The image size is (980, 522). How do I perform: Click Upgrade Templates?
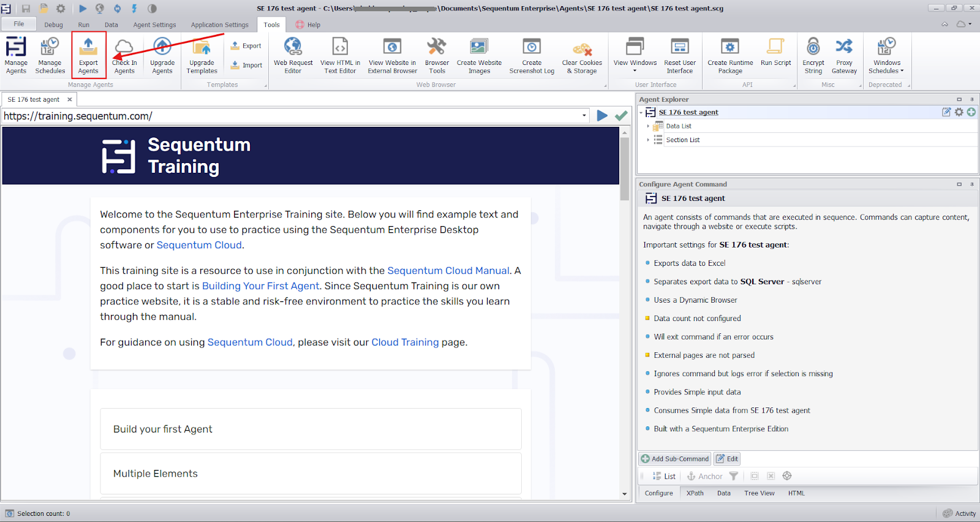click(x=202, y=55)
